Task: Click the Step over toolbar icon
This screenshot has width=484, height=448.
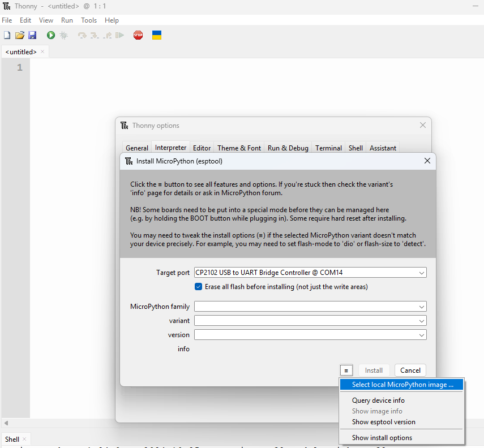Action: pyautogui.click(x=82, y=35)
